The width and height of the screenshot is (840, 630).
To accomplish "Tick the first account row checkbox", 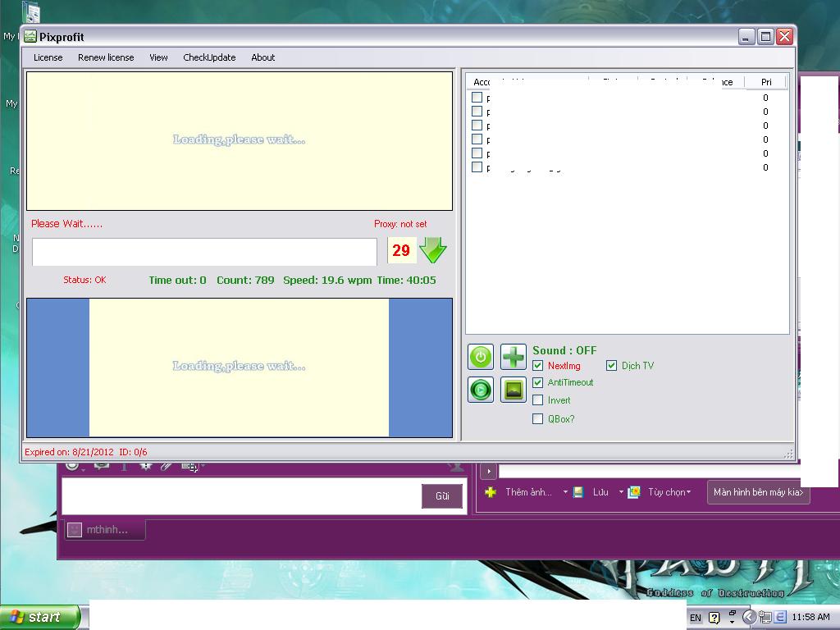I will [x=477, y=98].
